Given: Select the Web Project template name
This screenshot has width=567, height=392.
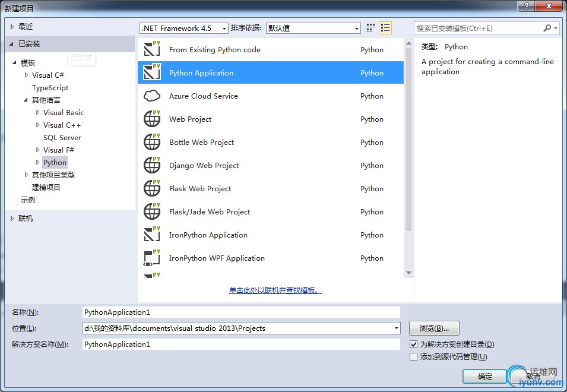Looking at the screenshot, I should tap(190, 119).
